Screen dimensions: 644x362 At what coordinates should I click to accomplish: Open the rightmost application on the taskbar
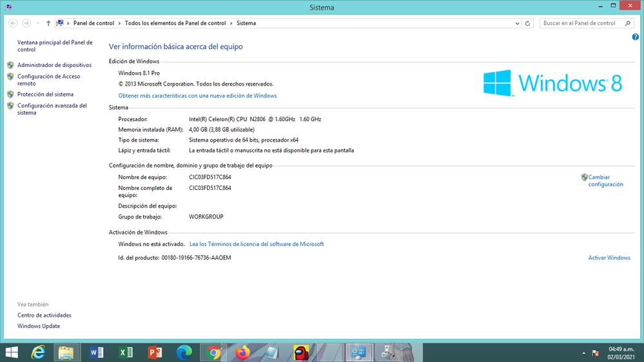click(387, 352)
